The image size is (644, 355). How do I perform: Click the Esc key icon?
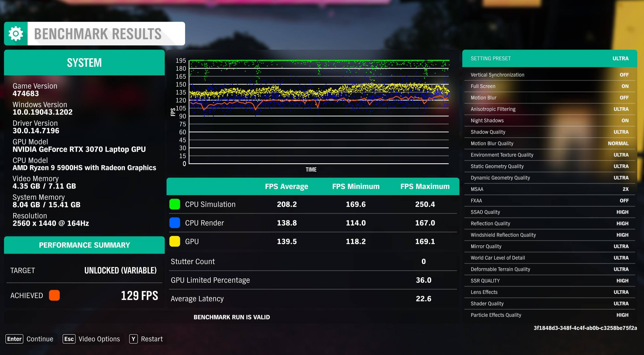[69, 339]
